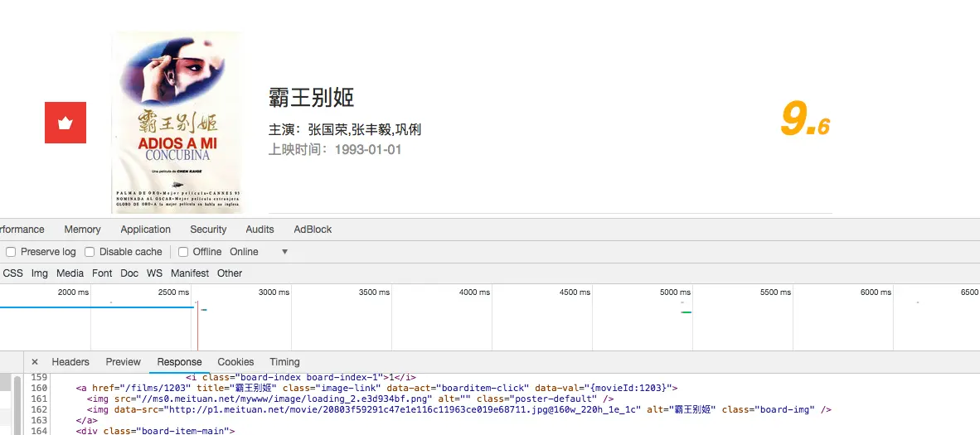Tick the Disable cache checkbox

[x=90, y=252]
